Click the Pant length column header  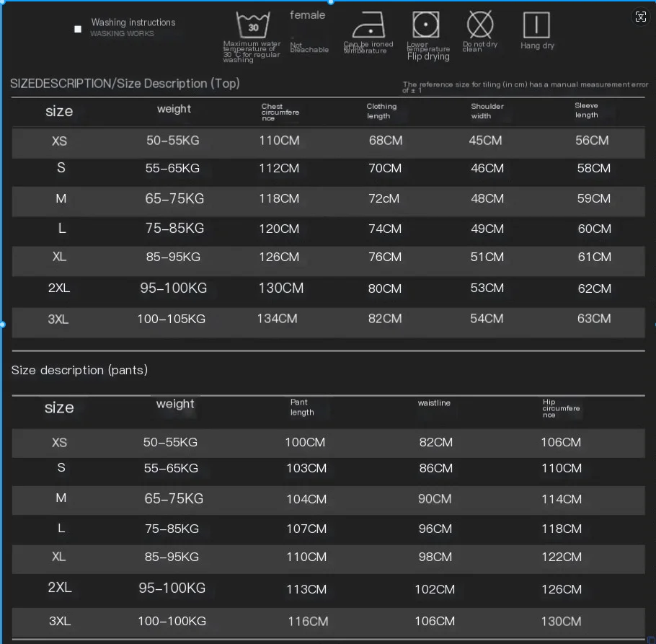pyautogui.click(x=302, y=407)
